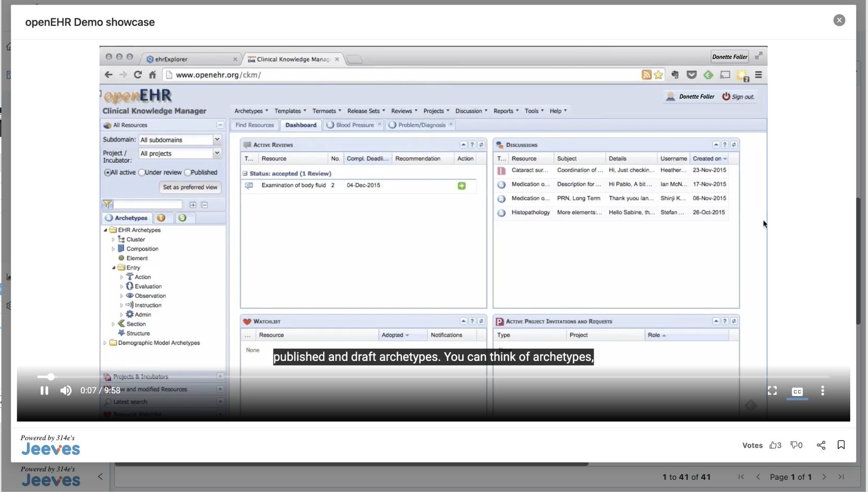Click the thumbs up vote icon
This screenshot has width=868, height=492.
[774, 445]
